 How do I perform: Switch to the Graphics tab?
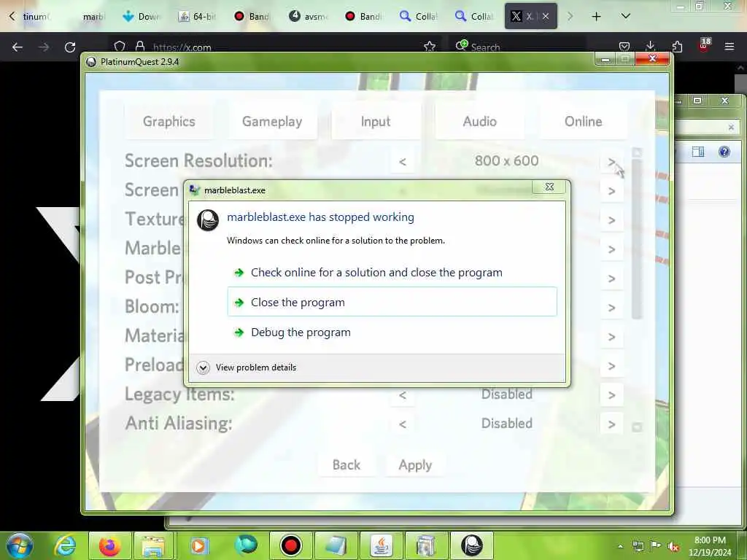click(169, 122)
